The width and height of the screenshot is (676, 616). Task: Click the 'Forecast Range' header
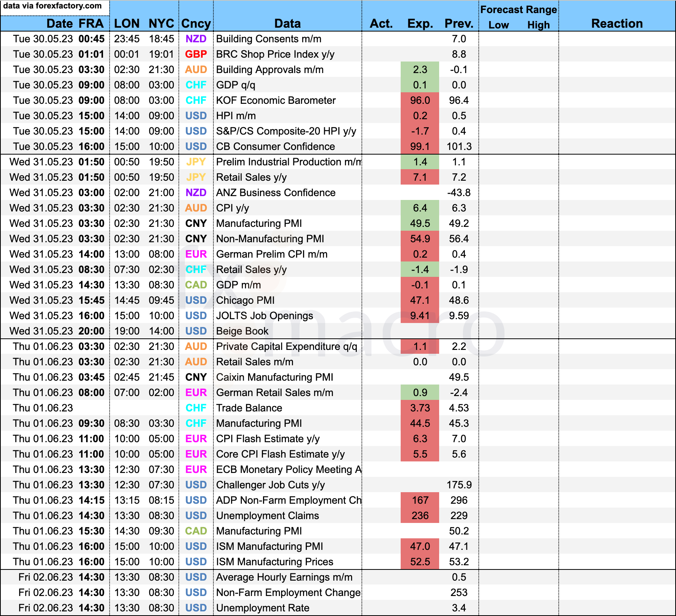click(519, 10)
